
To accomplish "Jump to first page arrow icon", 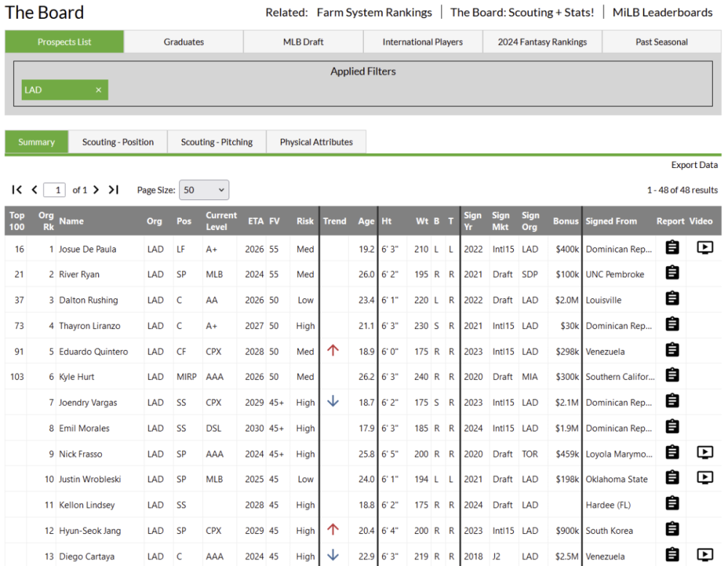I will point(17,190).
